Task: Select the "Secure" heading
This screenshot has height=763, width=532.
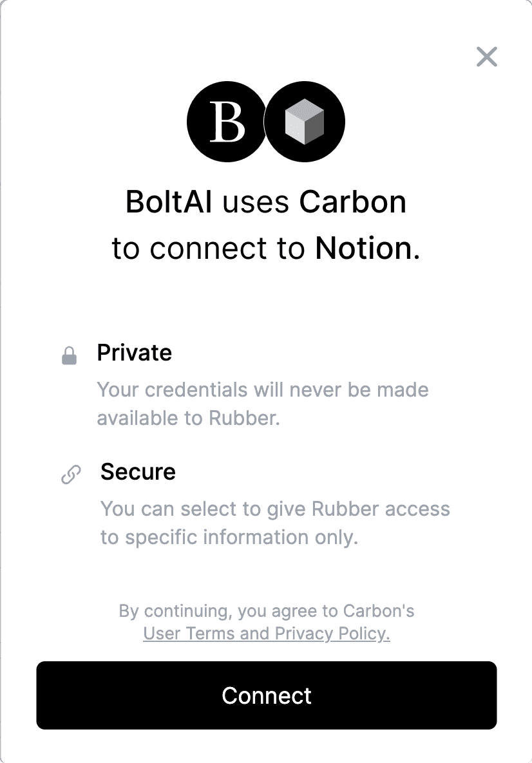Action: tap(138, 471)
